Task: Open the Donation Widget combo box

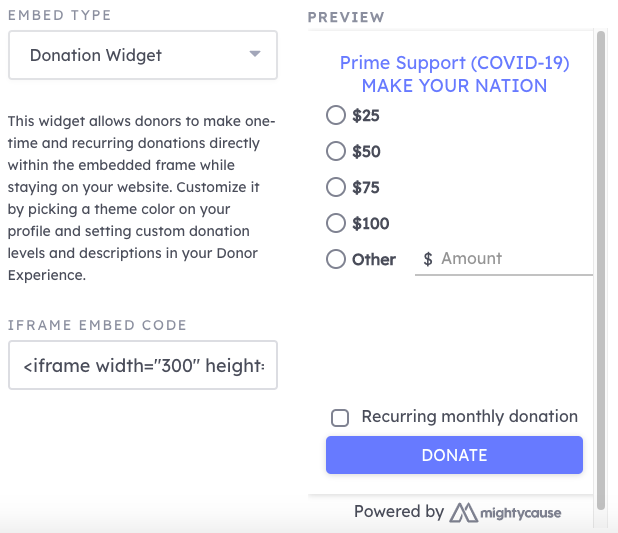Action: click(x=143, y=55)
